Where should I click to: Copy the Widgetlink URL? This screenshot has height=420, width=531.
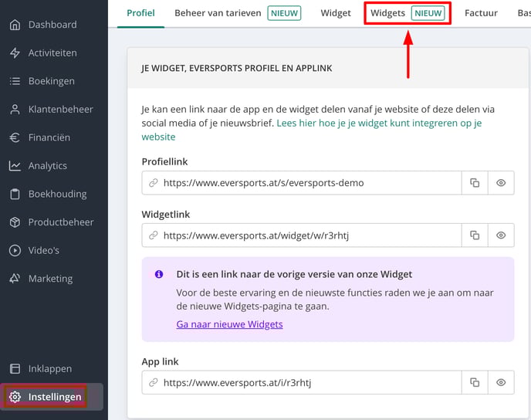[x=475, y=235]
